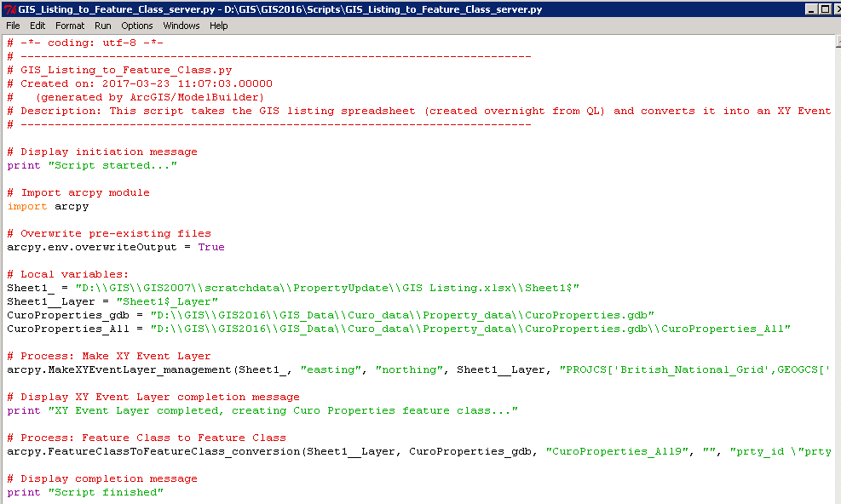
Task: Click the "# Display XY Event Layer completion message" comment
Action: point(153,397)
